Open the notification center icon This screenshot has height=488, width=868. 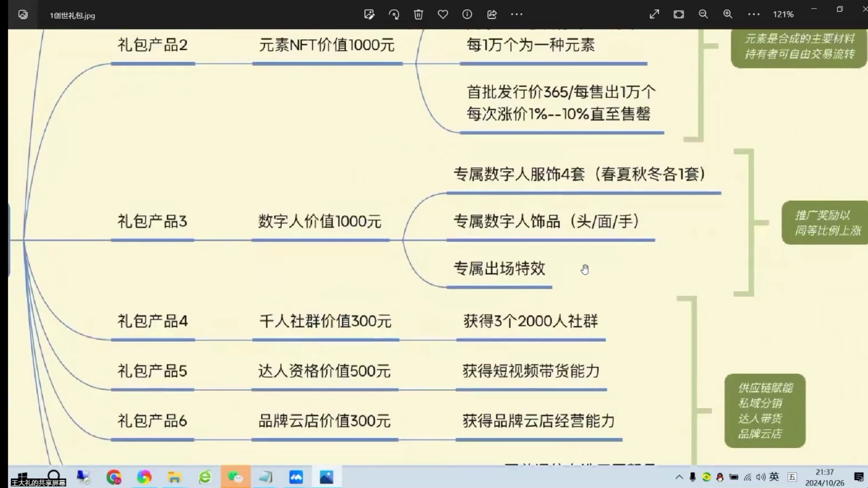click(x=859, y=477)
